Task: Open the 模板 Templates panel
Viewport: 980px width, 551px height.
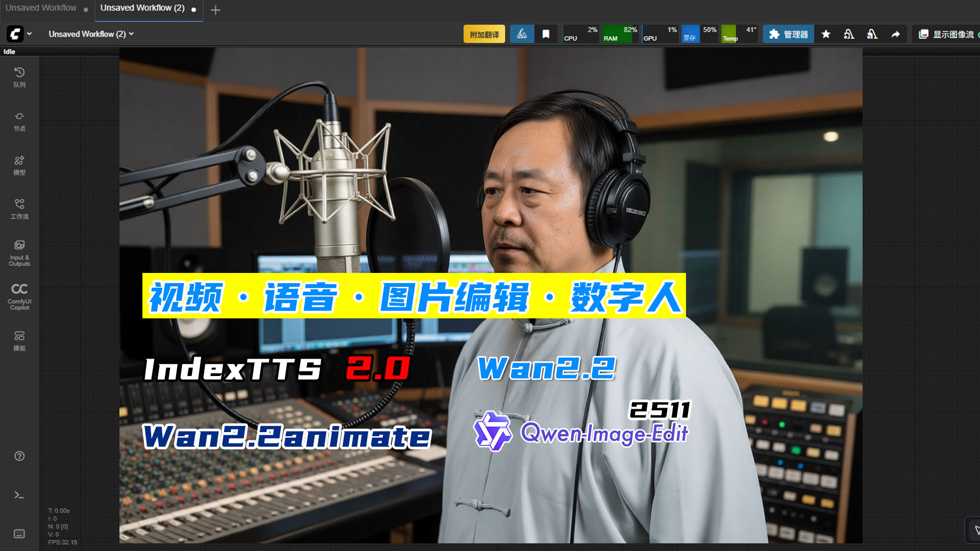Action: tap(19, 339)
